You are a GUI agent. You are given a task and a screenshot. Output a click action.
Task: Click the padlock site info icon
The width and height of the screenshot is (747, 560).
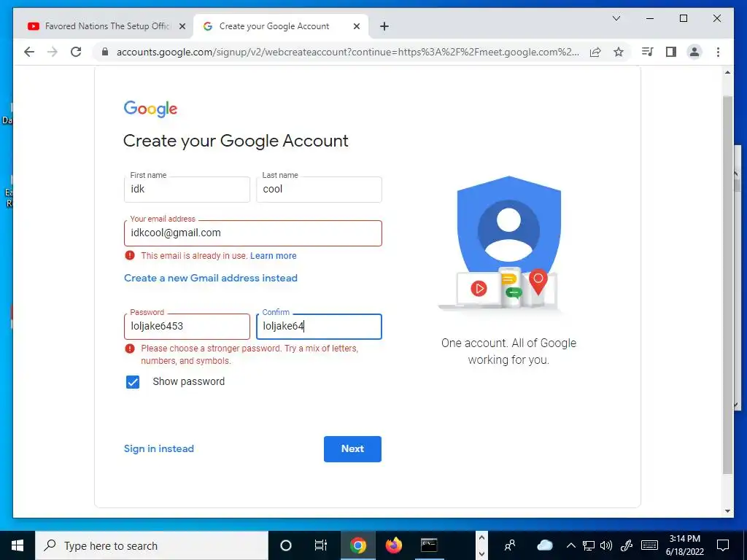[105, 52]
